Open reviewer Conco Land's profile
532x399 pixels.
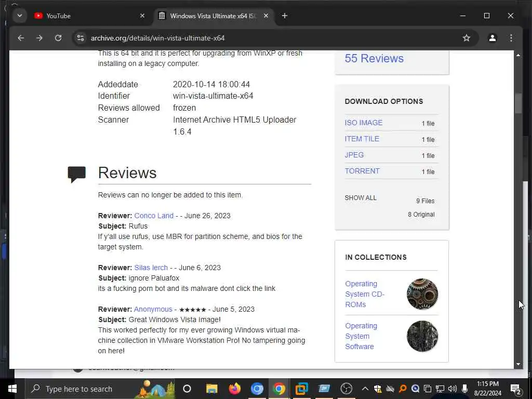pos(154,216)
